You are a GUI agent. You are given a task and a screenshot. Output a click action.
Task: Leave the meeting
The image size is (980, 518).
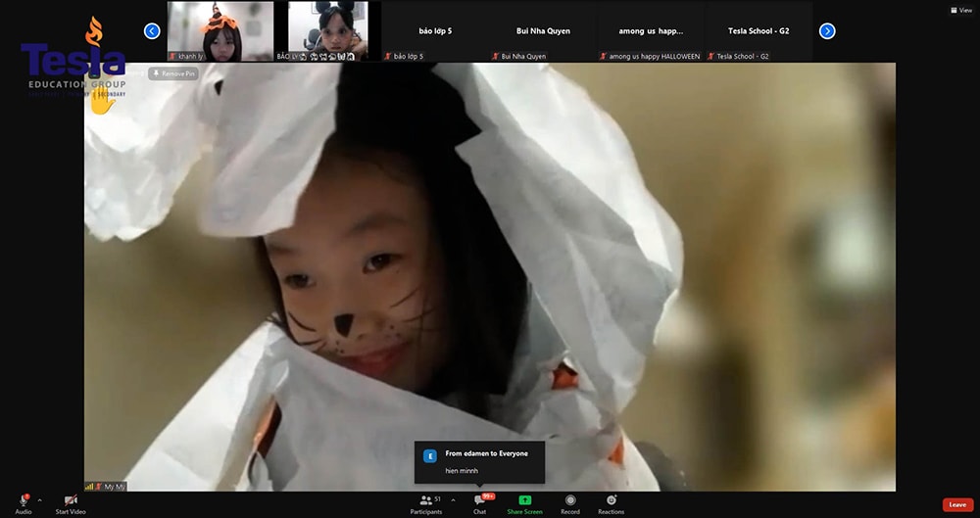(x=957, y=505)
